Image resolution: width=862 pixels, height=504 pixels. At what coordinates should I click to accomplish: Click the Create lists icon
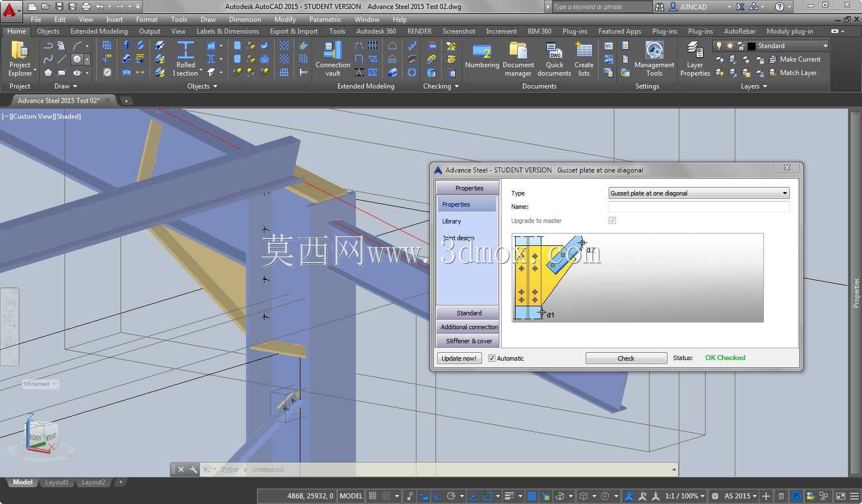pyautogui.click(x=583, y=59)
